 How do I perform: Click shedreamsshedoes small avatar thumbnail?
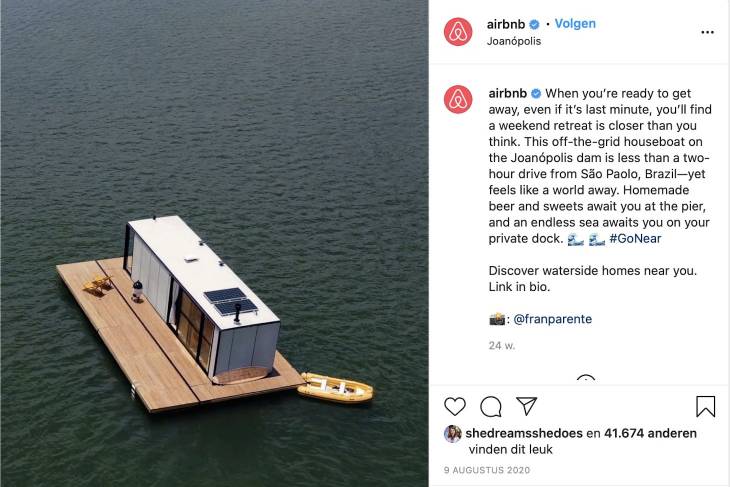pyautogui.click(x=453, y=433)
